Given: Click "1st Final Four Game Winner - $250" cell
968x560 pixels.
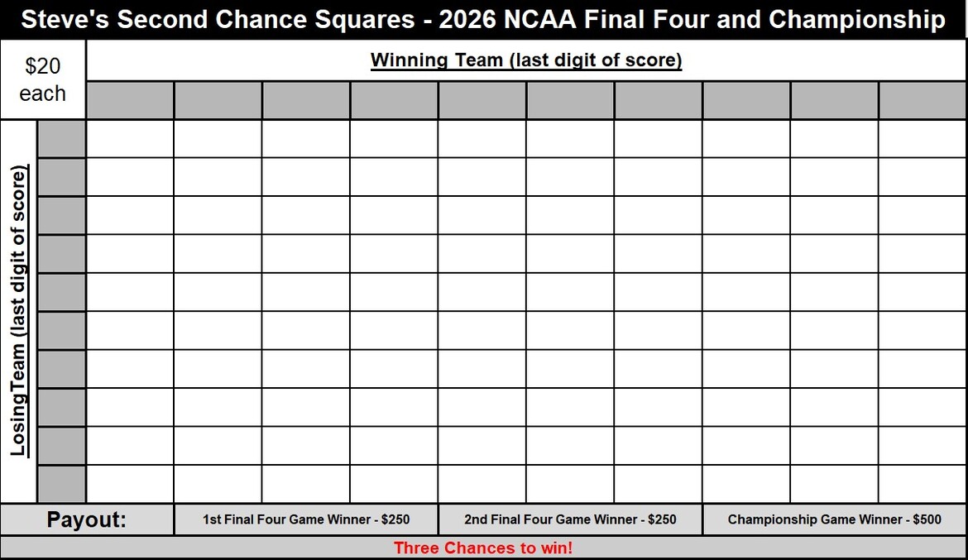Looking at the screenshot, I should (x=306, y=519).
